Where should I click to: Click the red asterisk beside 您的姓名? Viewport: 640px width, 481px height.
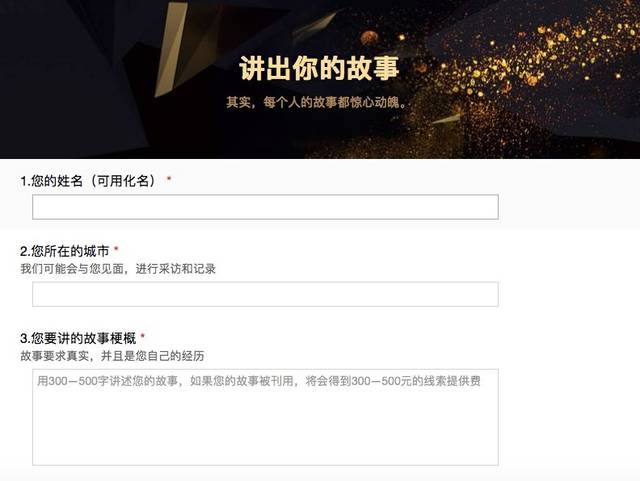[169, 179]
